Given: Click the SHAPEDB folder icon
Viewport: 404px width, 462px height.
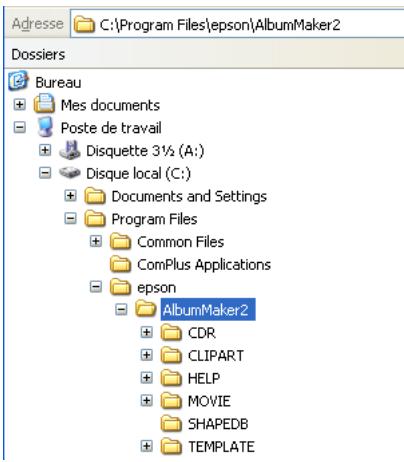Looking at the screenshot, I should coord(171,424).
